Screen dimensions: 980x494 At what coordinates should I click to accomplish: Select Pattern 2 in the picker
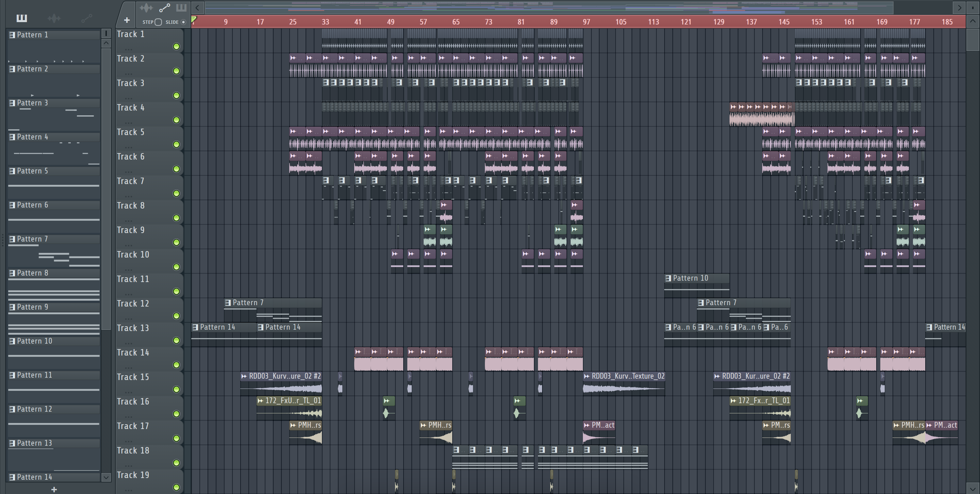[x=54, y=82]
